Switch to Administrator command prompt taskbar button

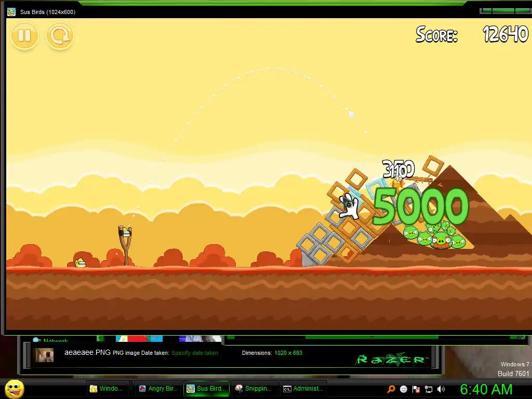click(x=303, y=389)
